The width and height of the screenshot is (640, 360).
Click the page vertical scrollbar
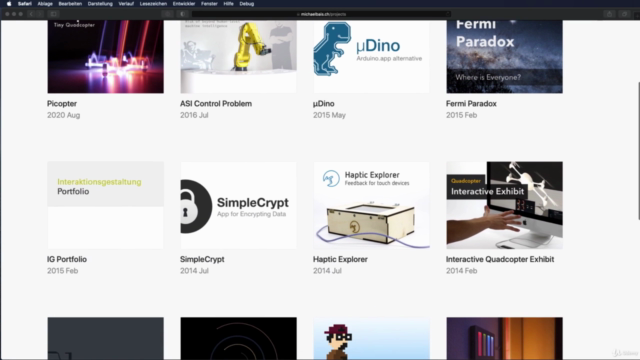(x=638, y=151)
